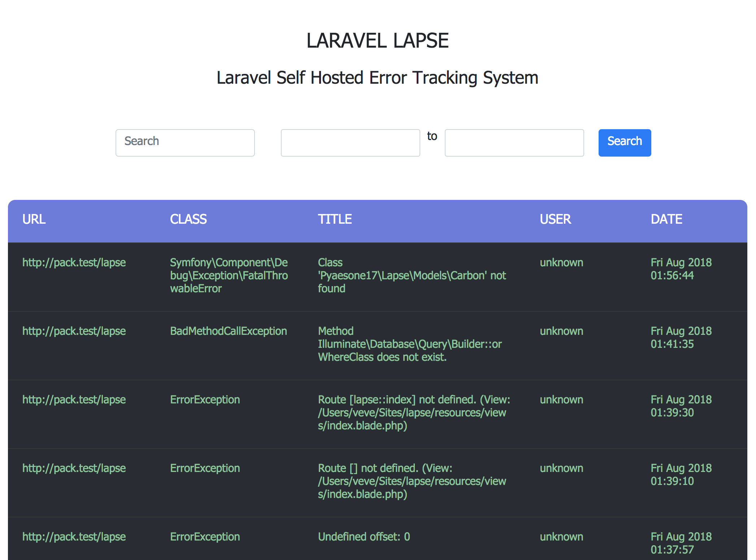Open 'Route [lapse::index] not defined' error

tap(414, 412)
